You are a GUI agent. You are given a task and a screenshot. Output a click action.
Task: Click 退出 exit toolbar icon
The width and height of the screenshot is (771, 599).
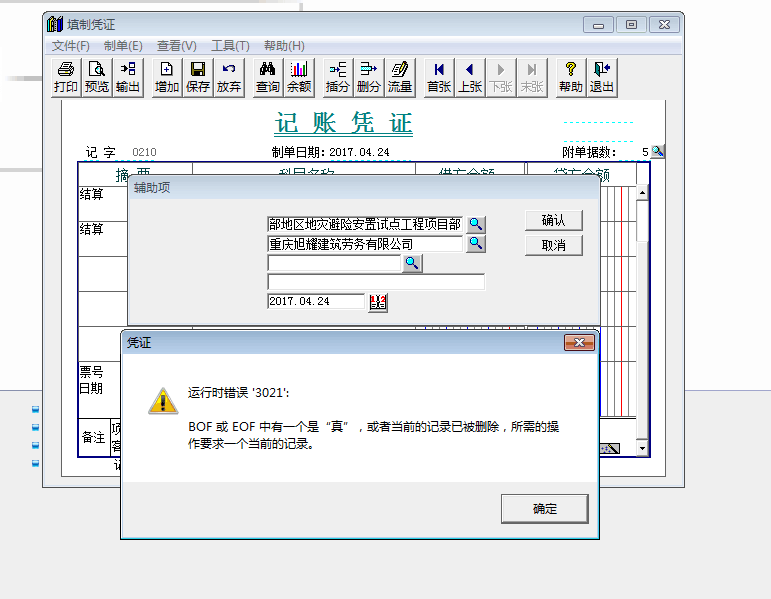(602, 77)
